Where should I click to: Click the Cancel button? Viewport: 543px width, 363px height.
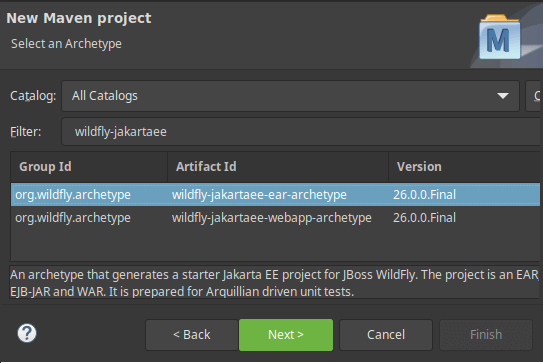pos(386,335)
